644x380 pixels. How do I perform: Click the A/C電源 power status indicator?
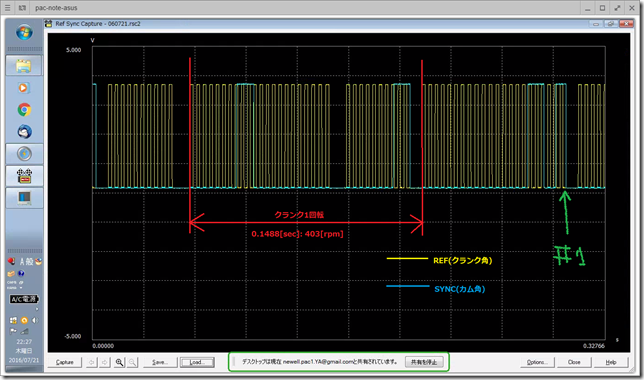coord(24,299)
